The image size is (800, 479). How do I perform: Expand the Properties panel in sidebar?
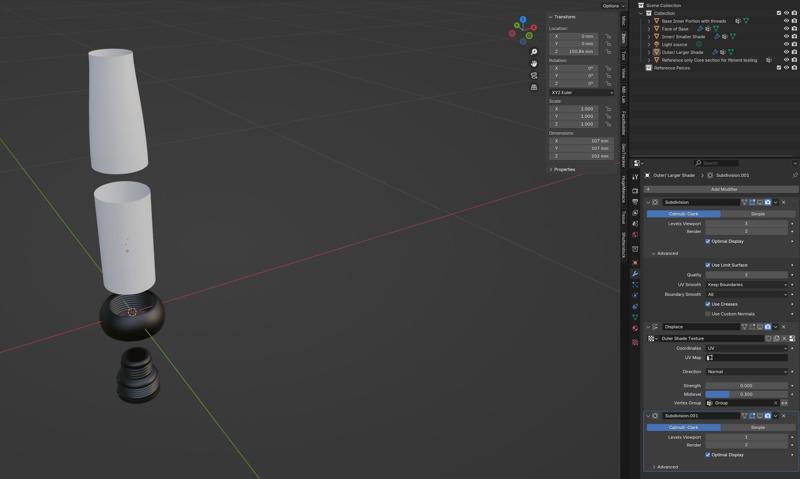pos(562,169)
